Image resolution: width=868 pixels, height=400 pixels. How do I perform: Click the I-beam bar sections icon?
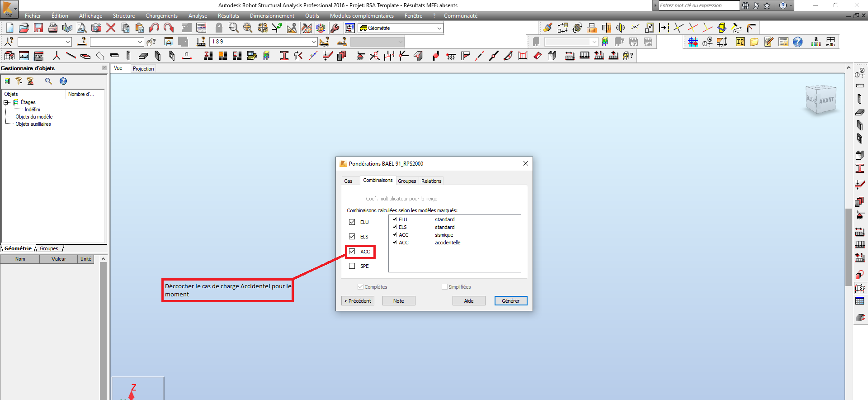[x=284, y=56]
